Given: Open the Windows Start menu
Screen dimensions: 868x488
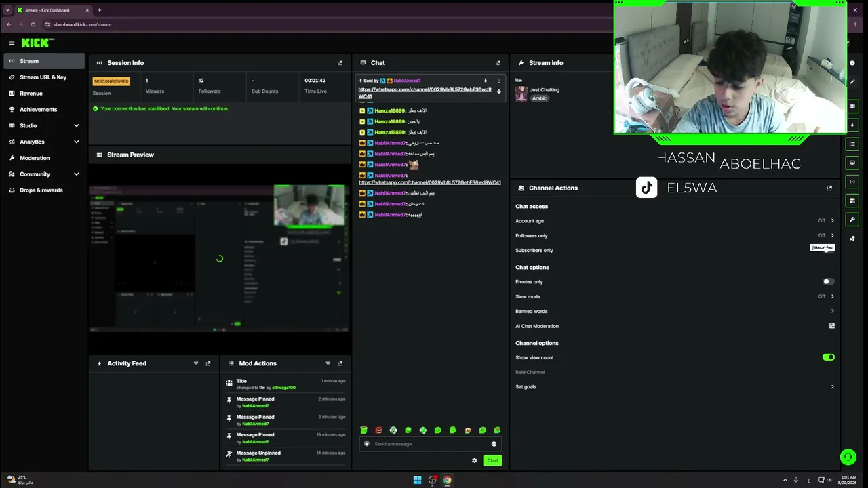Looking at the screenshot, I should 417,480.
